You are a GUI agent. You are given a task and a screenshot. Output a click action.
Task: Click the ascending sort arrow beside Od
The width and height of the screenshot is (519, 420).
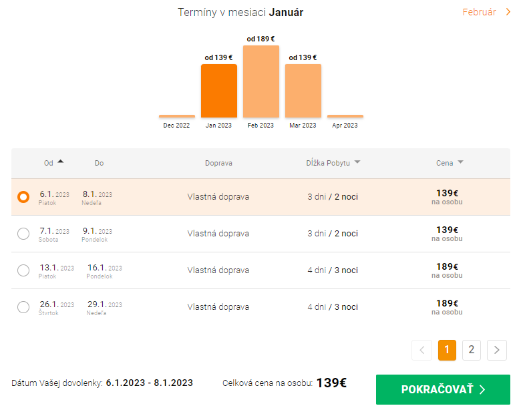tap(61, 162)
